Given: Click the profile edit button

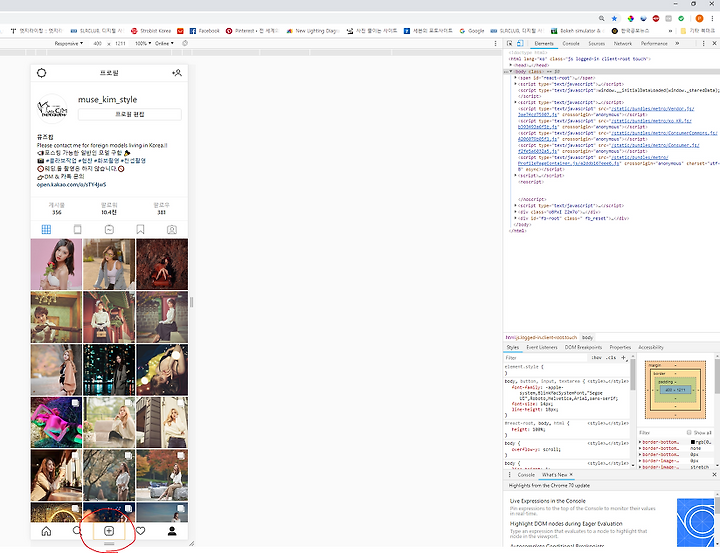Looking at the screenshot, I should click(x=130, y=114).
